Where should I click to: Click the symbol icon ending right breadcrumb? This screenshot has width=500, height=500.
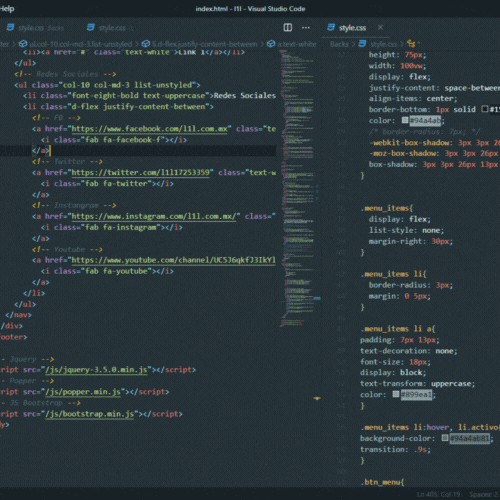point(411,44)
